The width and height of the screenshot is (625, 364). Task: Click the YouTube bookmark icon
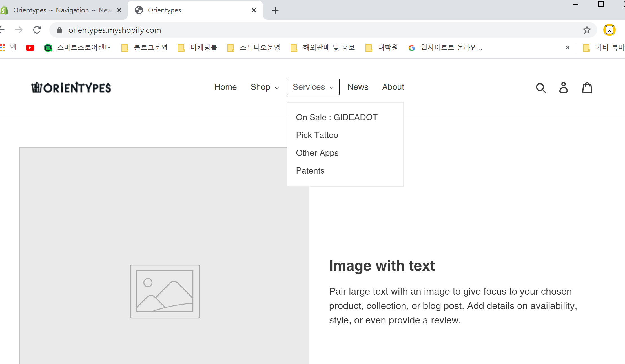30,48
